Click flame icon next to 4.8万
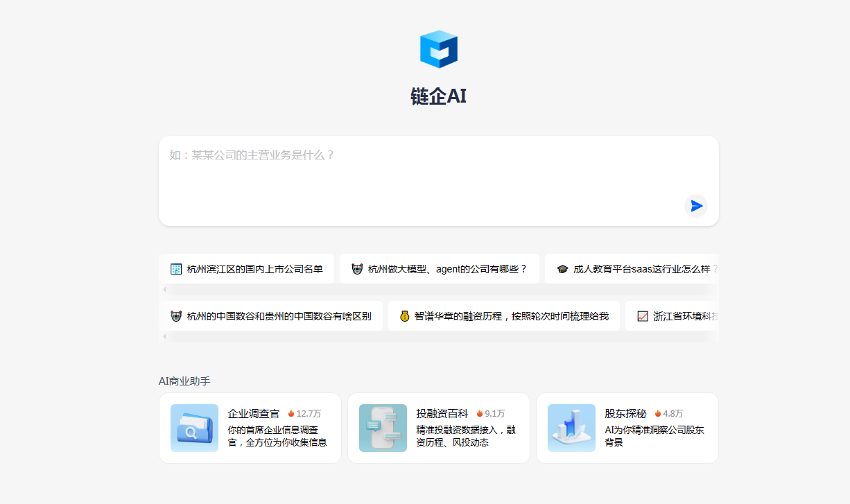 tap(658, 413)
